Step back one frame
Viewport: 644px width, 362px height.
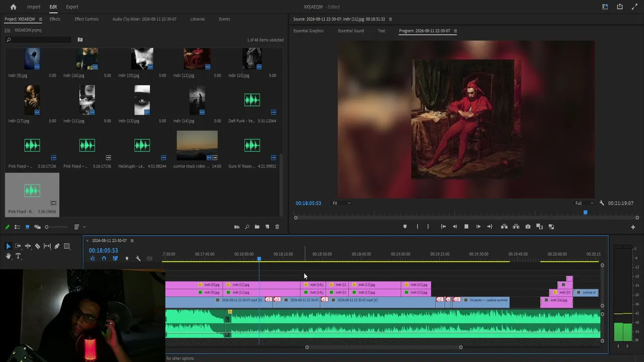pyautogui.click(x=454, y=227)
